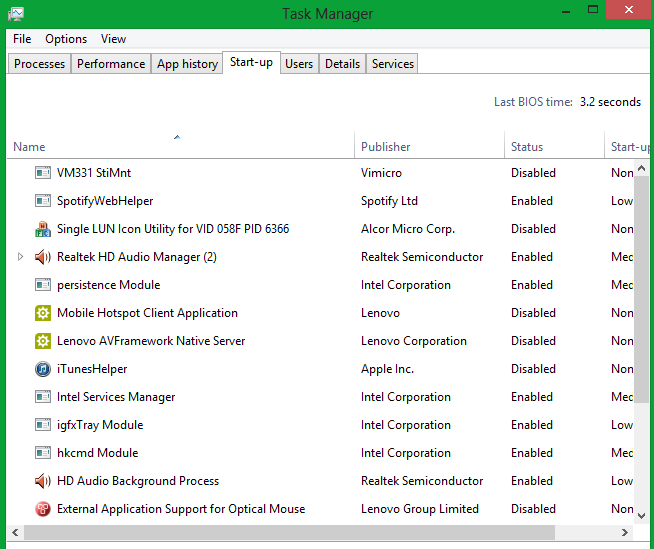Click the External Application Support mouse icon
The image size is (654, 549).
[43, 509]
